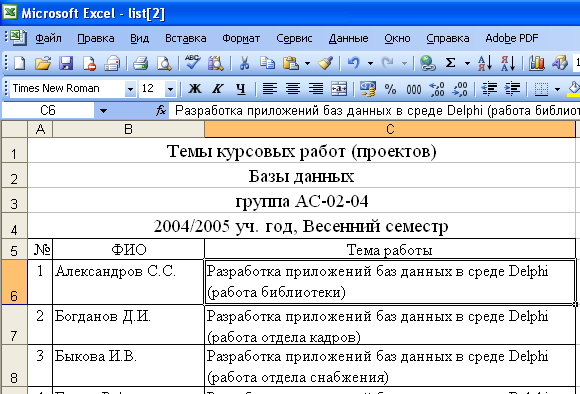The image size is (580, 394).
Task: Open the AutoSum functions dropdown arrow
Action: click(x=467, y=64)
